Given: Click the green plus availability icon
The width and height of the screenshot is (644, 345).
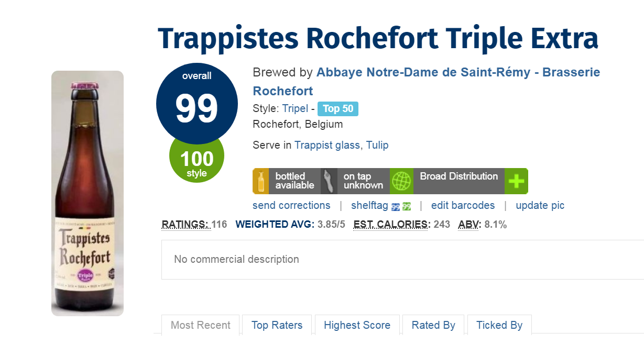Looking at the screenshot, I should coord(516,181).
